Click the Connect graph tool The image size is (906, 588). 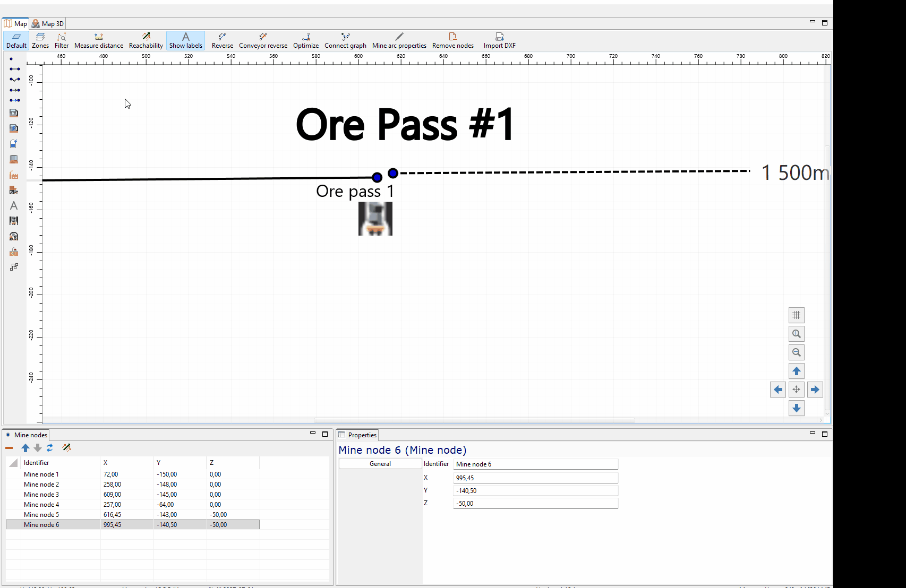point(346,40)
